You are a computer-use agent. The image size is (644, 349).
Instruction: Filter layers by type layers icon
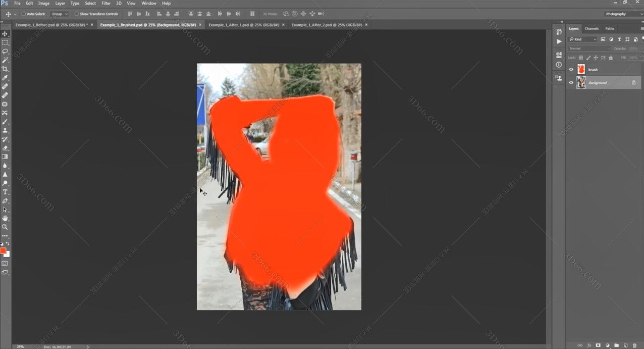click(619, 39)
